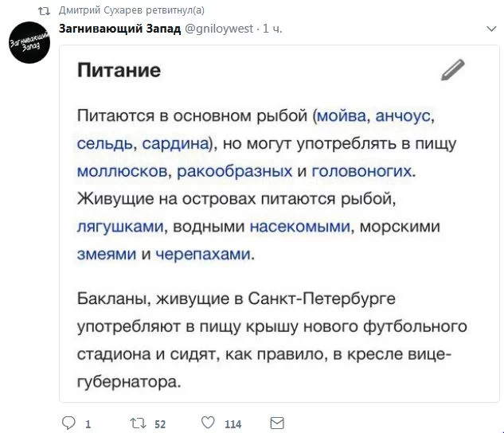Open the @gniloywest handle
The image size is (504, 433).
pyautogui.click(x=220, y=29)
